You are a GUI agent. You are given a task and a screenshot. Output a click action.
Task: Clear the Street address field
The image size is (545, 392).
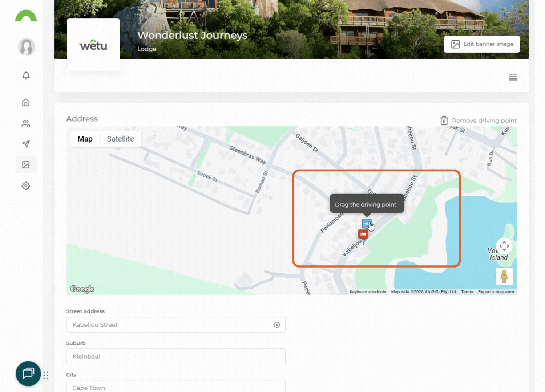pos(277,325)
